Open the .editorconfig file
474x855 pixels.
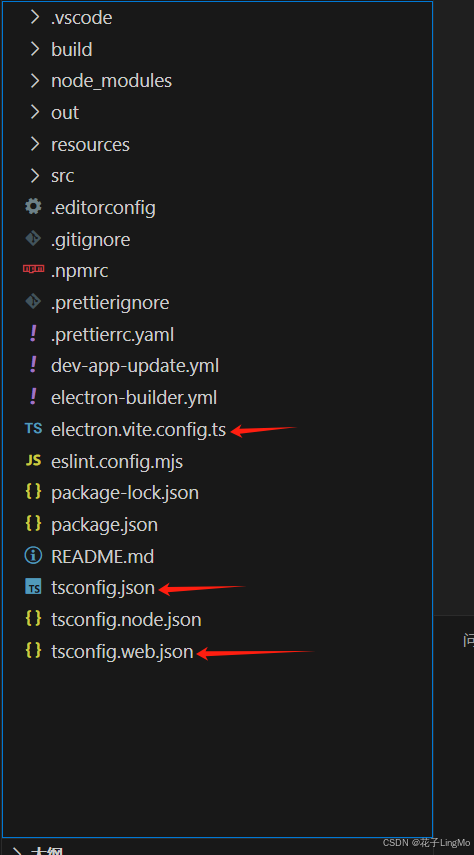pos(103,207)
